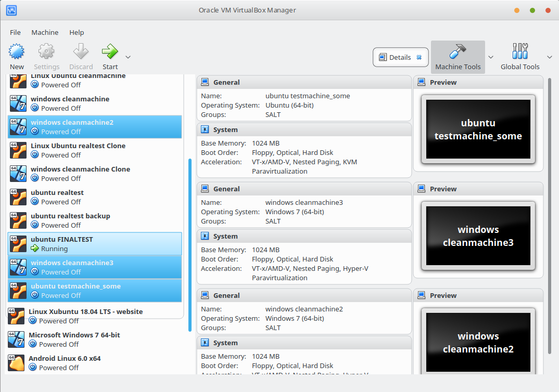Click the details pane vertical scrollbar
This screenshot has height=392, width=559.
click(550, 215)
